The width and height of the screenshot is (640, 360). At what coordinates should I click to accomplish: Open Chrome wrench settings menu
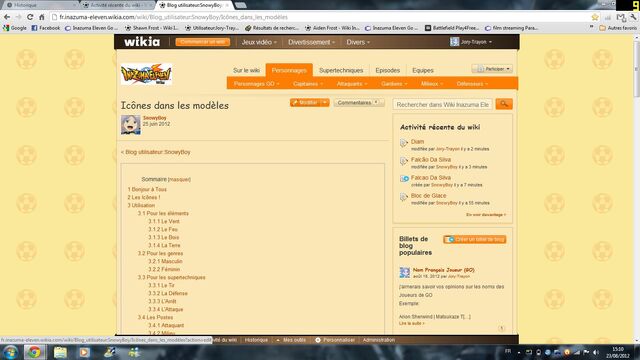[633, 17]
